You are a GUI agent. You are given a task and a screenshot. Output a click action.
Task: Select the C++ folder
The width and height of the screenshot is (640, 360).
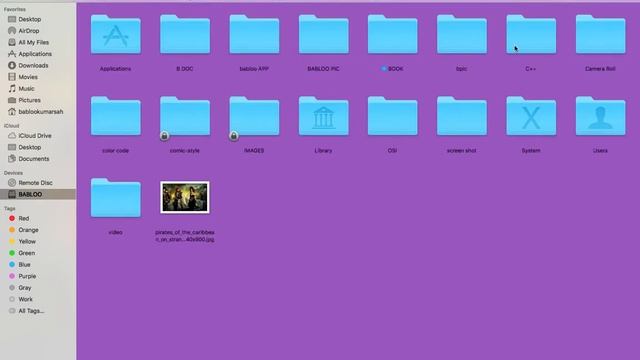tap(531, 35)
